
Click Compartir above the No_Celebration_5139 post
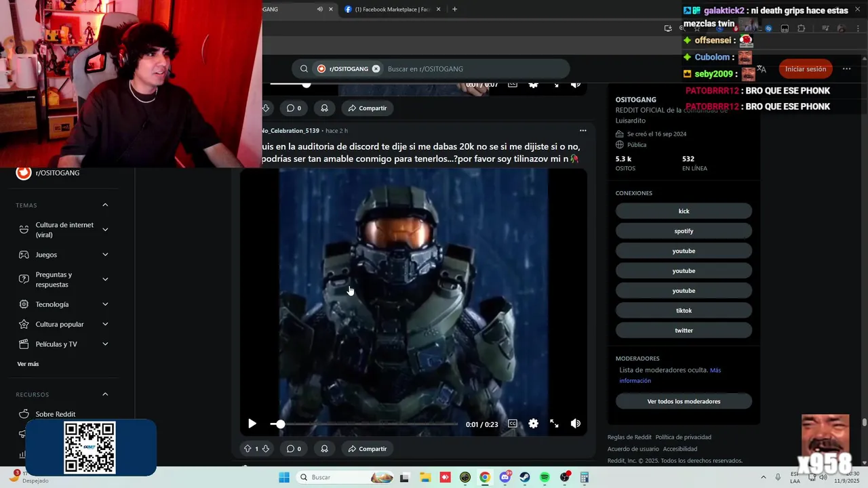[367, 108]
